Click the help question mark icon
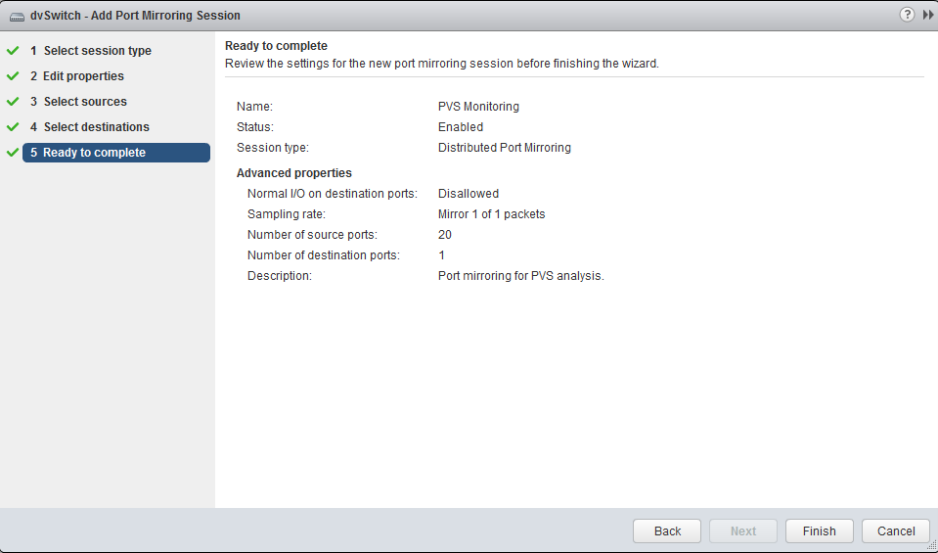Viewport: 938px width, 553px height. [907, 15]
